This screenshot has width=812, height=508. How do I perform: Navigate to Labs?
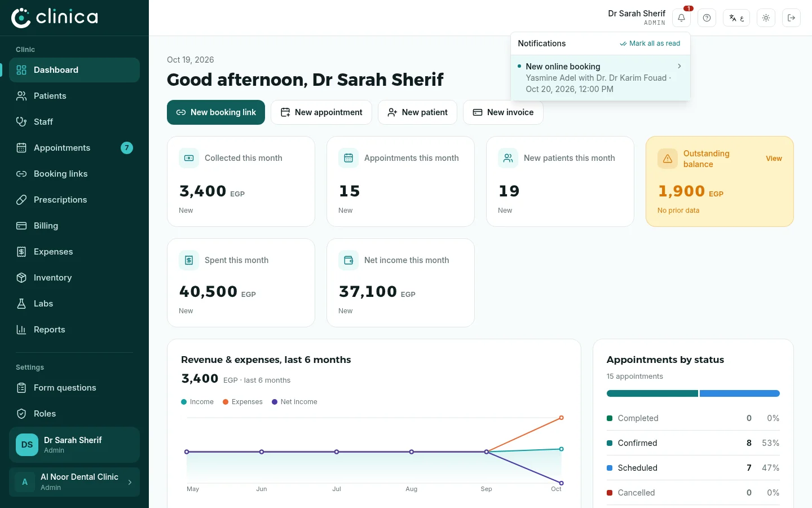click(74, 304)
